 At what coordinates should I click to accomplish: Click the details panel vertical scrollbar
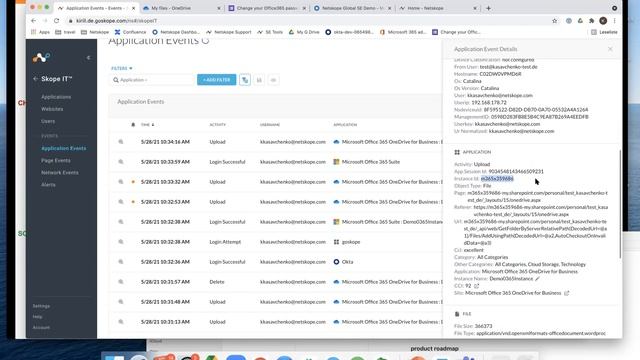pyautogui.click(x=620, y=204)
